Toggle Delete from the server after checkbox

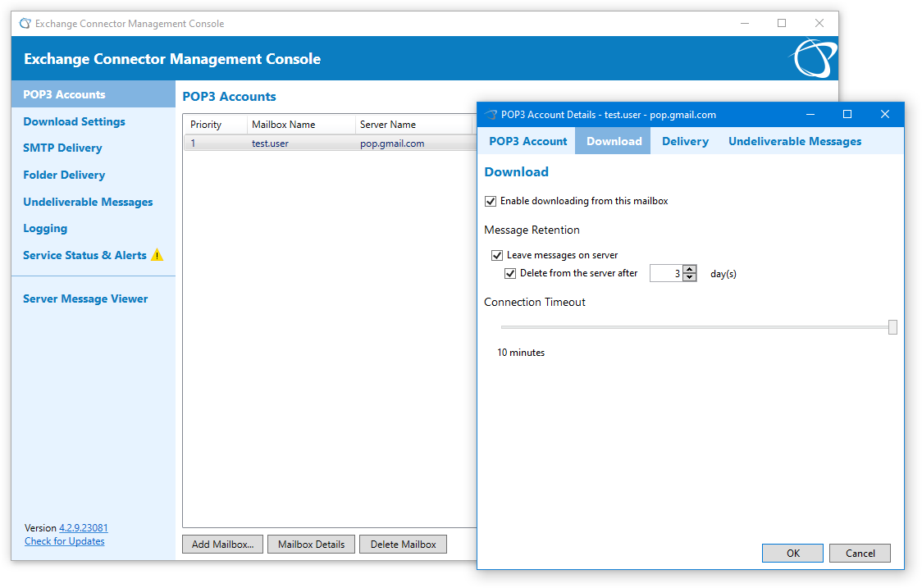coord(510,273)
